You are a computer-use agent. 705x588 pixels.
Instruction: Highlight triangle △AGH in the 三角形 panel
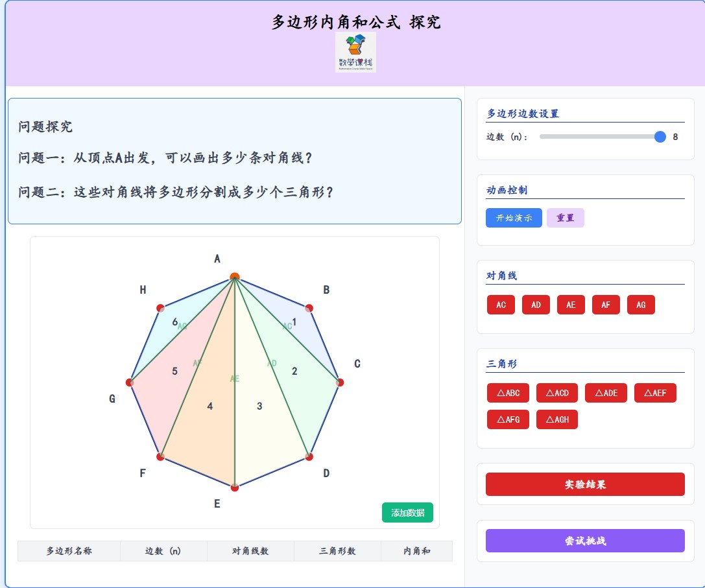pos(556,419)
